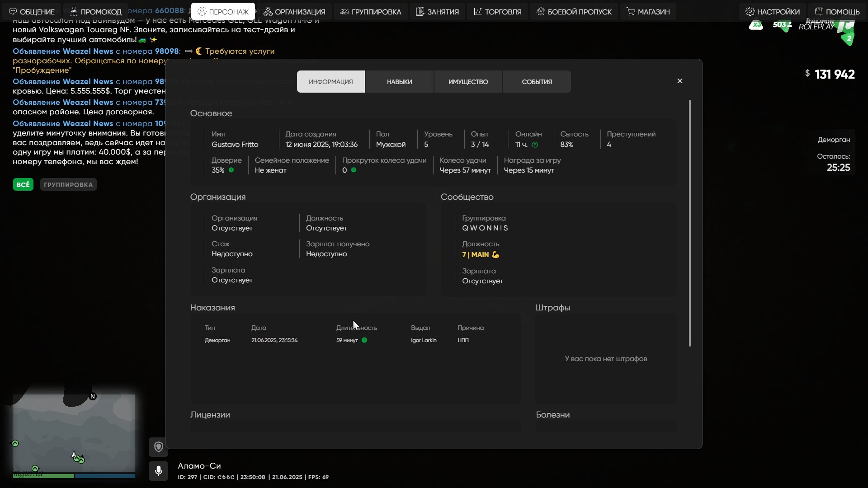Click the name Gustavo Fritto

[235, 145]
